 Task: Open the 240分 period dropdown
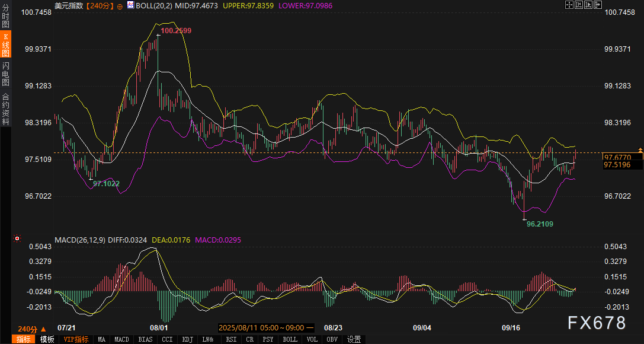(x=27, y=329)
